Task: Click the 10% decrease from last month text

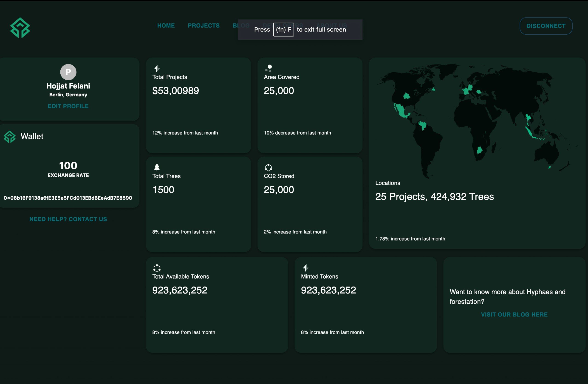Action: point(297,133)
